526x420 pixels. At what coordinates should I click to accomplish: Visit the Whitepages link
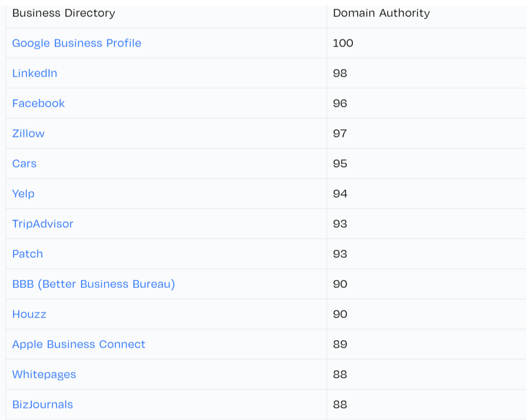tap(44, 375)
